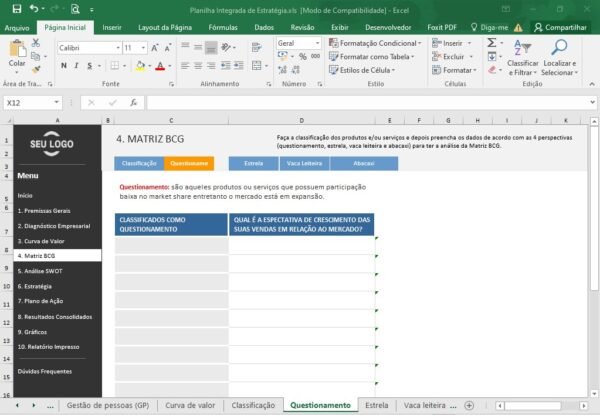600x415 pixels.
Task: Click the Inserir cells button
Action: (x=447, y=43)
